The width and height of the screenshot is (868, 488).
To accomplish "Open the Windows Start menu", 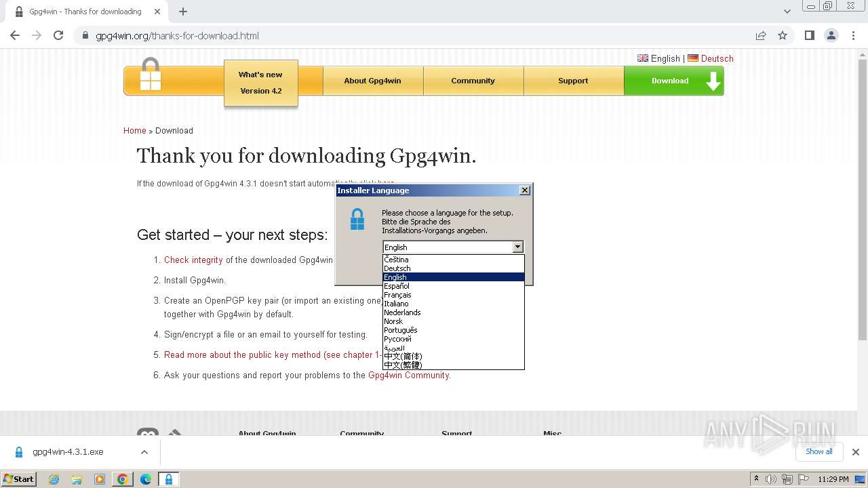I will point(18,479).
